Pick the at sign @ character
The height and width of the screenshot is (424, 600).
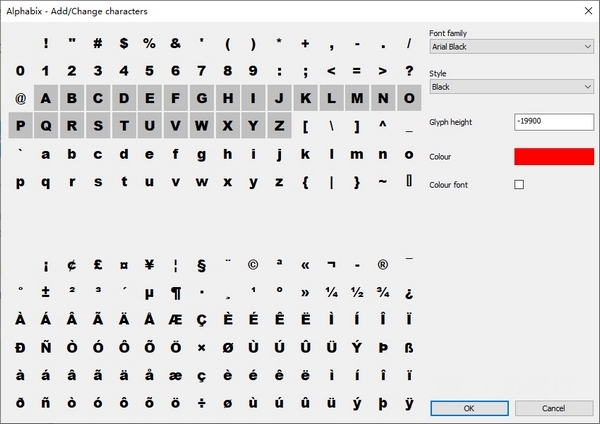tap(20, 98)
